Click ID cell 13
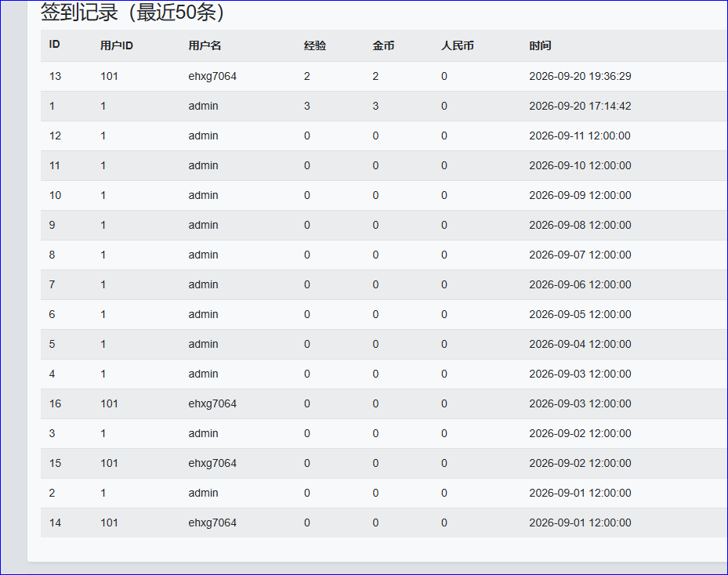Image resolution: width=728 pixels, height=575 pixels. point(56,76)
